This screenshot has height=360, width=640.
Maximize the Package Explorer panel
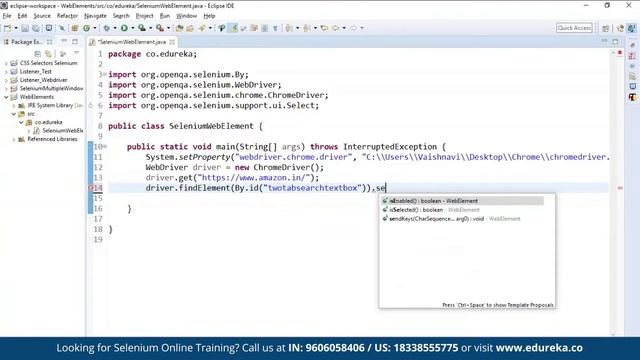click(x=75, y=42)
